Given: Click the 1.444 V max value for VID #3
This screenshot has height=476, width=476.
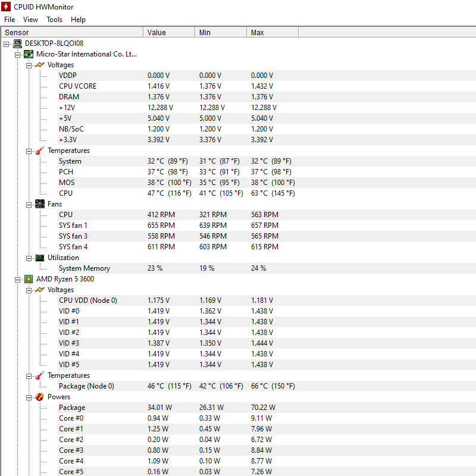Looking at the screenshot, I should 262,343.
